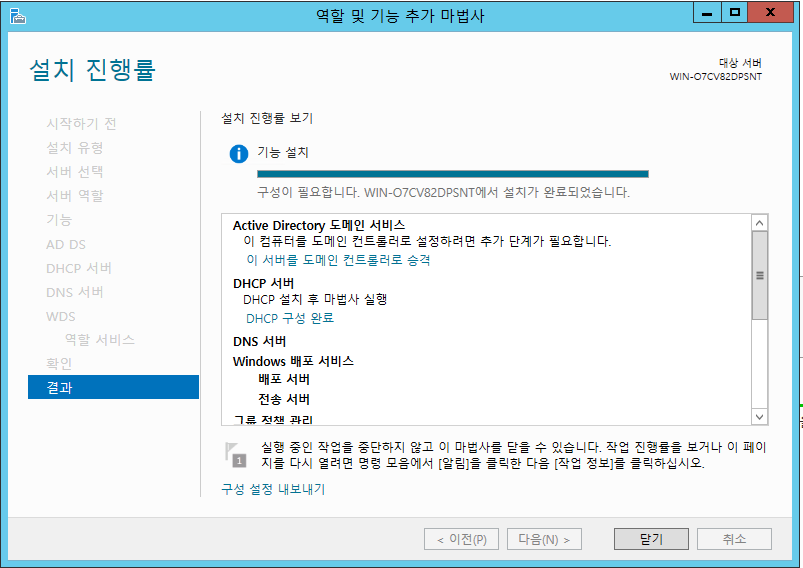Click the blue info icon beside 기능 설치

coord(238,154)
